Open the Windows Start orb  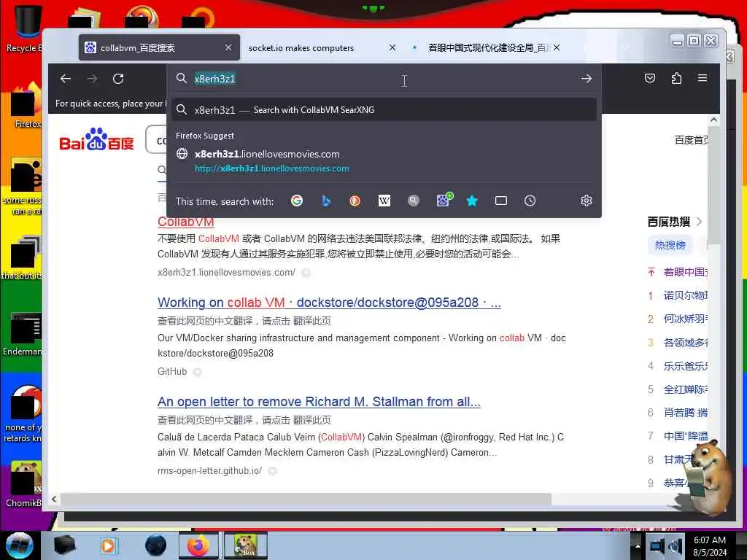(20, 545)
